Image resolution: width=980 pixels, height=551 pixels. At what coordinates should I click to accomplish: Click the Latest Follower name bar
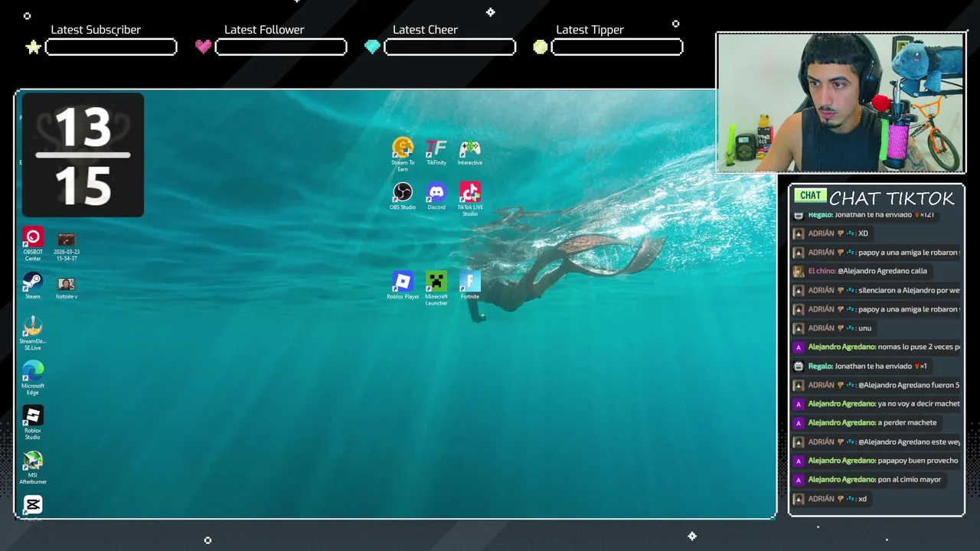pyautogui.click(x=281, y=47)
